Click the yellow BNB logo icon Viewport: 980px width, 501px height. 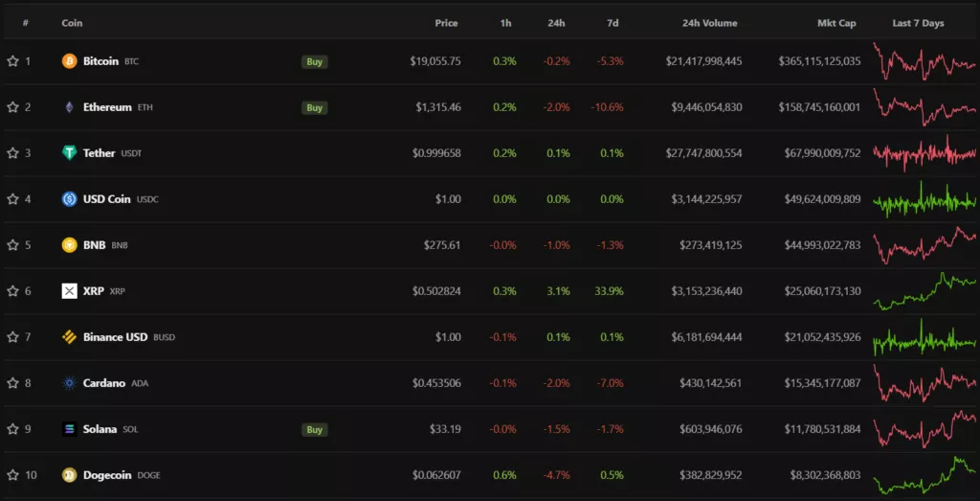coord(69,245)
